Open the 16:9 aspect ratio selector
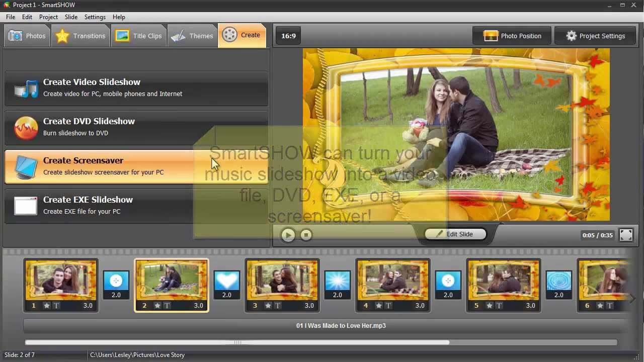644x362 pixels. 287,36
